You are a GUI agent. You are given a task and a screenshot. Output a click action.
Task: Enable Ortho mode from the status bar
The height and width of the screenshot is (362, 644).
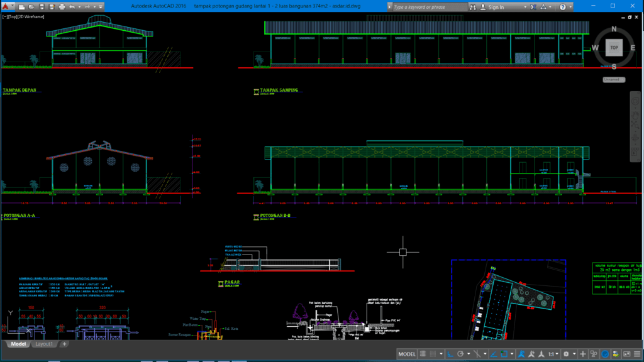tap(450, 354)
